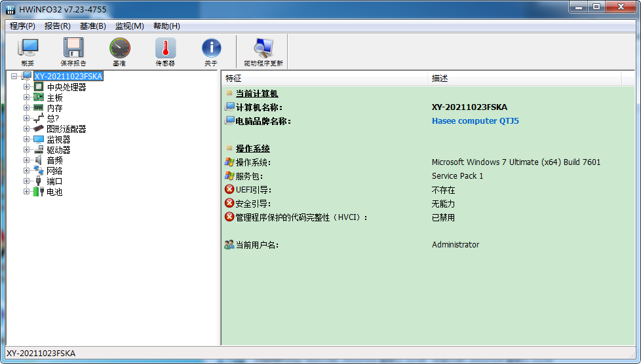Select the 端口 tree item label
Screen dimensions: 641x364
click(x=54, y=181)
